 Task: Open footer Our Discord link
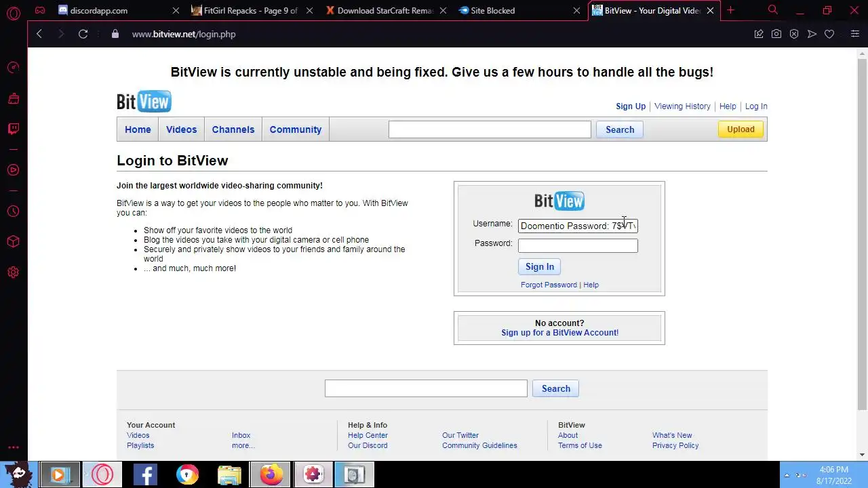368,445
